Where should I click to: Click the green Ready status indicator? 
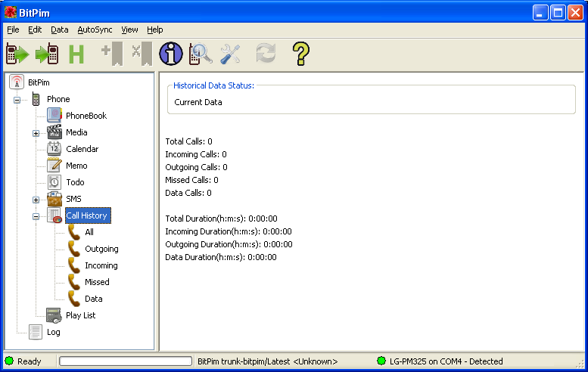click(9, 361)
